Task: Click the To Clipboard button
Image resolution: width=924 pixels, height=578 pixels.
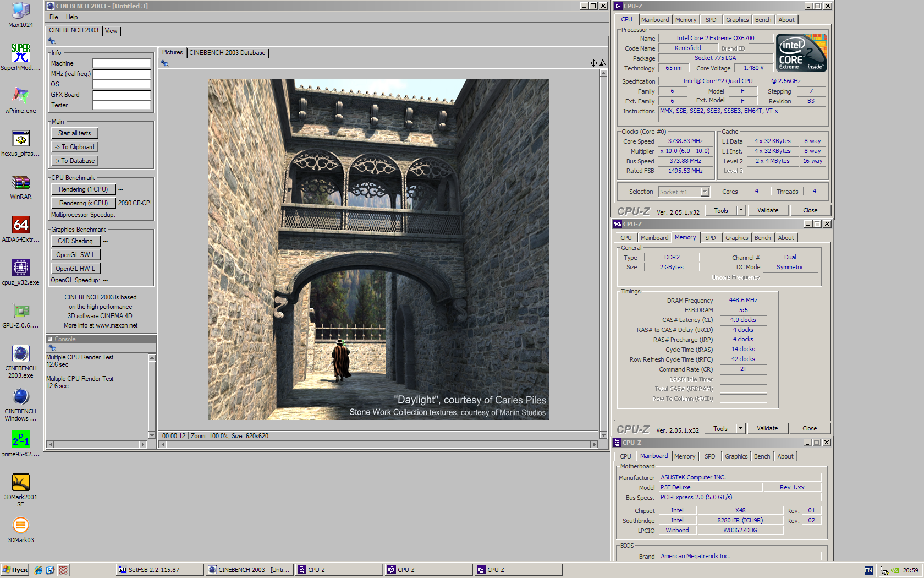Action: 75,147
